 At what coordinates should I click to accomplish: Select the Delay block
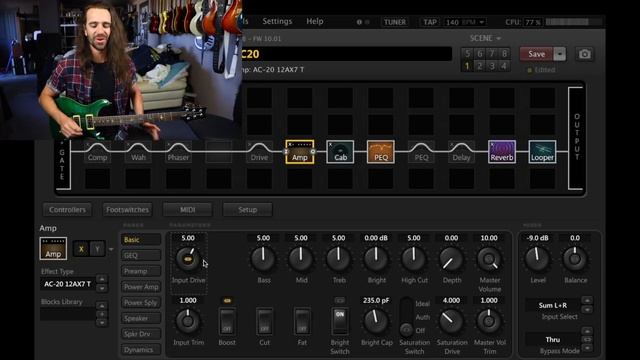click(x=461, y=152)
